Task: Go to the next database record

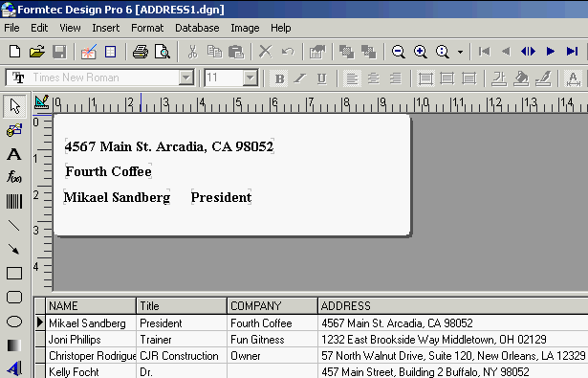Action: [x=550, y=52]
